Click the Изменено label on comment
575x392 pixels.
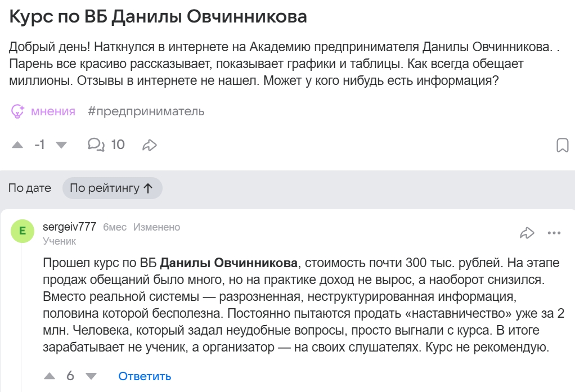point(156,227)
